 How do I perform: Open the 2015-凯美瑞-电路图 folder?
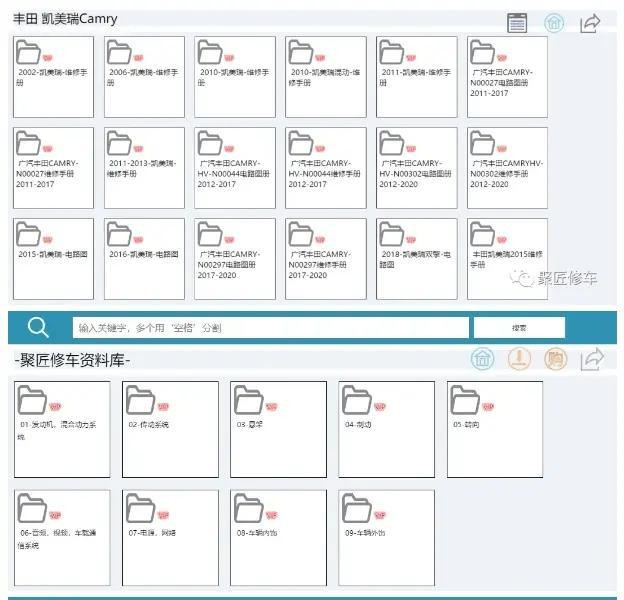(53, 259)
